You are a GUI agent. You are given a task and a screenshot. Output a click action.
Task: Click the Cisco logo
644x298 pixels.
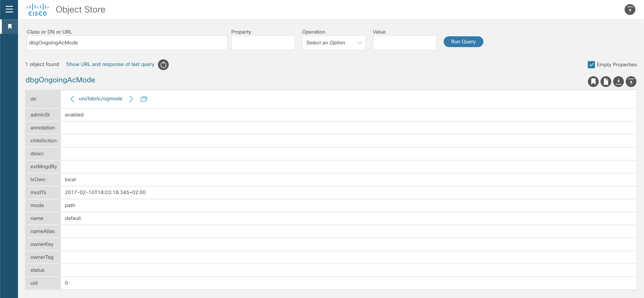[38, 10]
